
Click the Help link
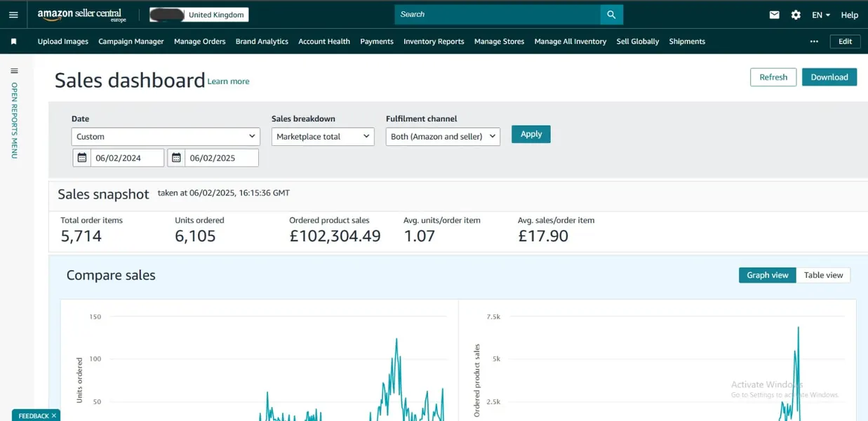849,15
